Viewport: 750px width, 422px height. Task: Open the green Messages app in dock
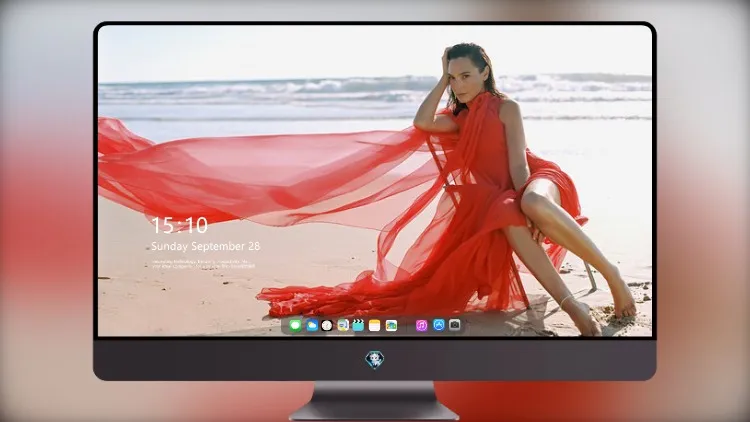point(295,325)
